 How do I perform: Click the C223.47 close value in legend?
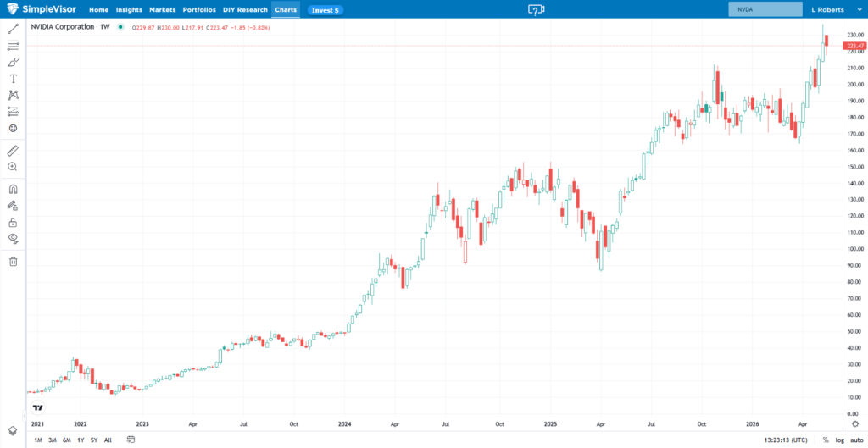[x=216, y=28]
